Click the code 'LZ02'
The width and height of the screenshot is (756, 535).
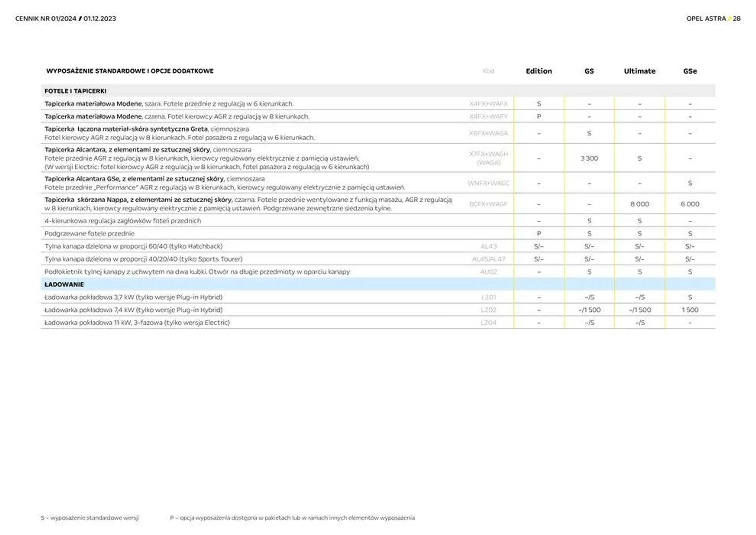click(x=488, y=310)
